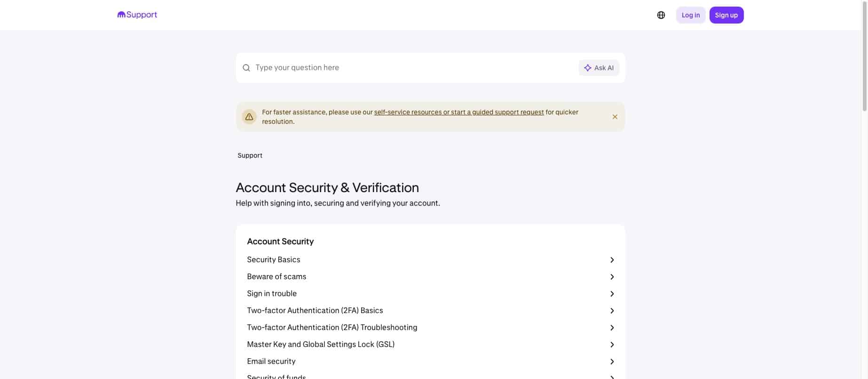Click the Sign up button
868x379 pixels.
tap(726, 15)
